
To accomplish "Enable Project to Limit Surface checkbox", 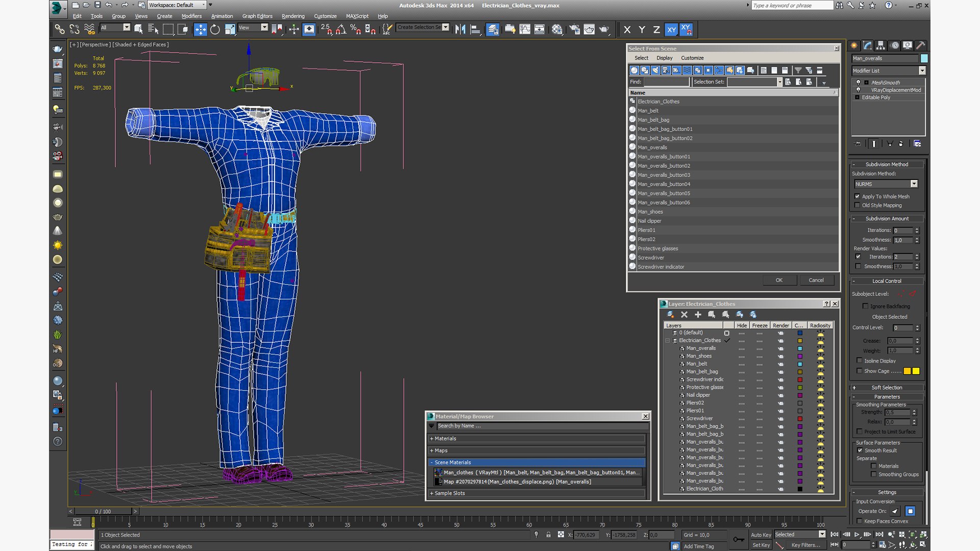I will click(860, 432).
